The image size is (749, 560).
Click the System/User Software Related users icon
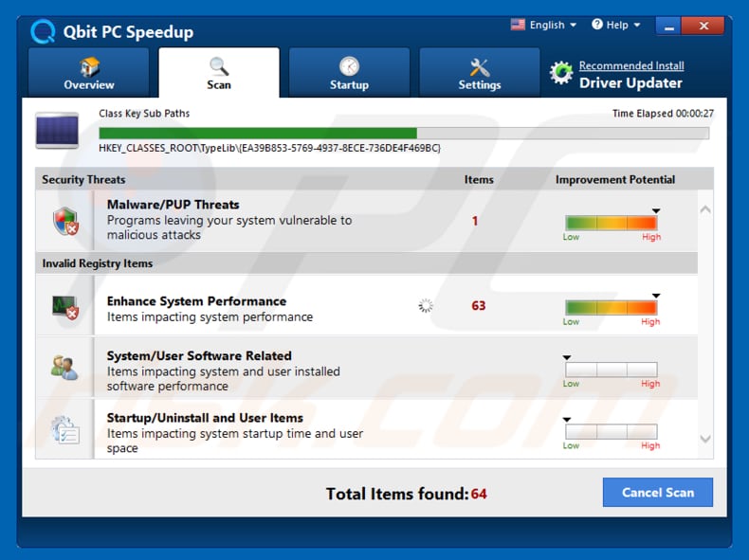pyautogui.click(x=64, y=368)
